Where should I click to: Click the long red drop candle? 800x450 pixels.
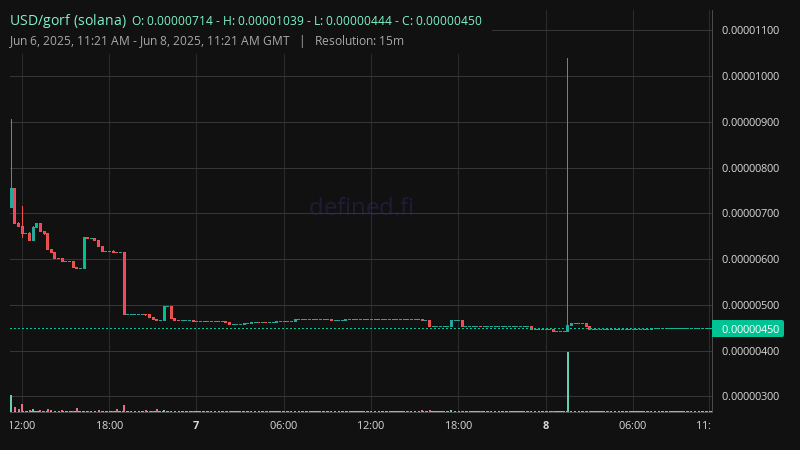pos(124,283)
